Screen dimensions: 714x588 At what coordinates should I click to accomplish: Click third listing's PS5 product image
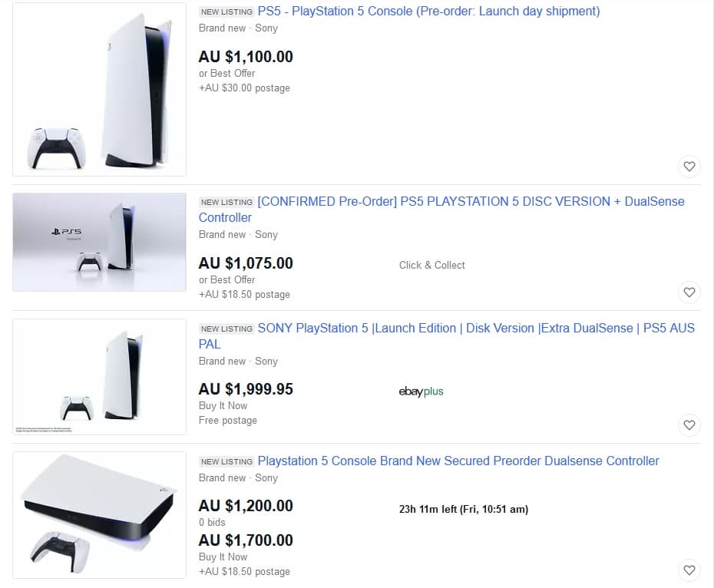coord(99,377)
